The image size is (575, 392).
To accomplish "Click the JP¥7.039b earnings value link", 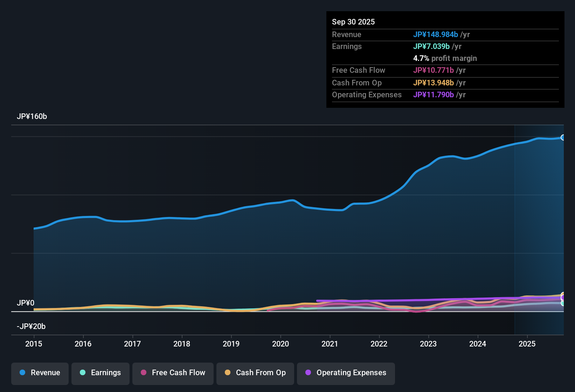I will click(x=432, y=46).
